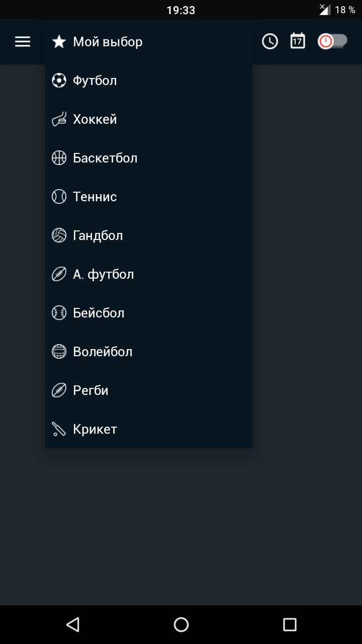Viewport: 362px width, 644px height.
Task: Open the calendar date picker icon
Action: (x=298, y=41)
